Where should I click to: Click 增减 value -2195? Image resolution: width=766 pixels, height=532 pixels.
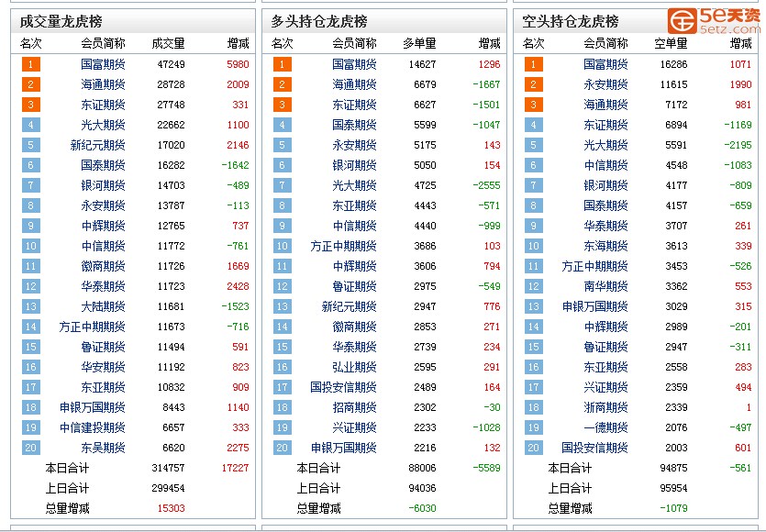tap(738, 145)
